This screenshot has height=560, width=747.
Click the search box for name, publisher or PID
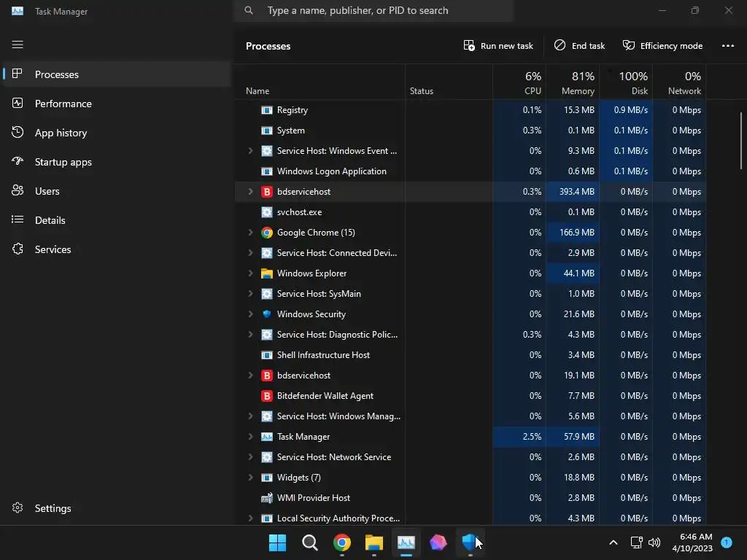pyautogui.click(x=373, y=10)
